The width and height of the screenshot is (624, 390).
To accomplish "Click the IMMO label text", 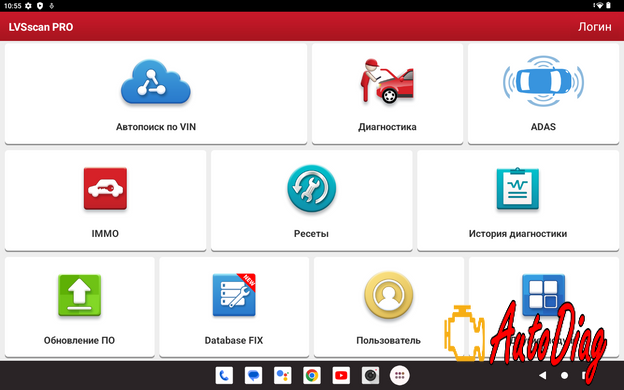I will 105,234.
